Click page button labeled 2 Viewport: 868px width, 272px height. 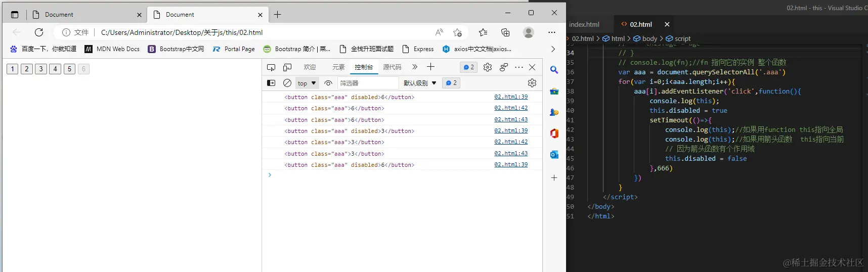pos(27,69)
